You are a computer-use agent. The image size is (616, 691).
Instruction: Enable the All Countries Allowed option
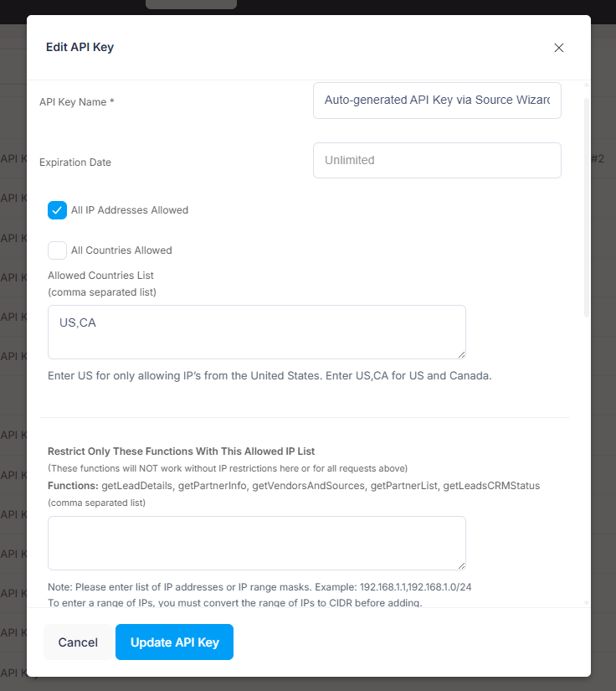point(57,250)
